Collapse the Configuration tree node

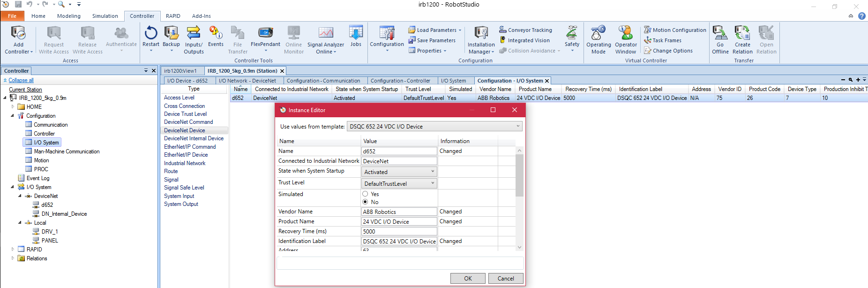coord(13,115)
